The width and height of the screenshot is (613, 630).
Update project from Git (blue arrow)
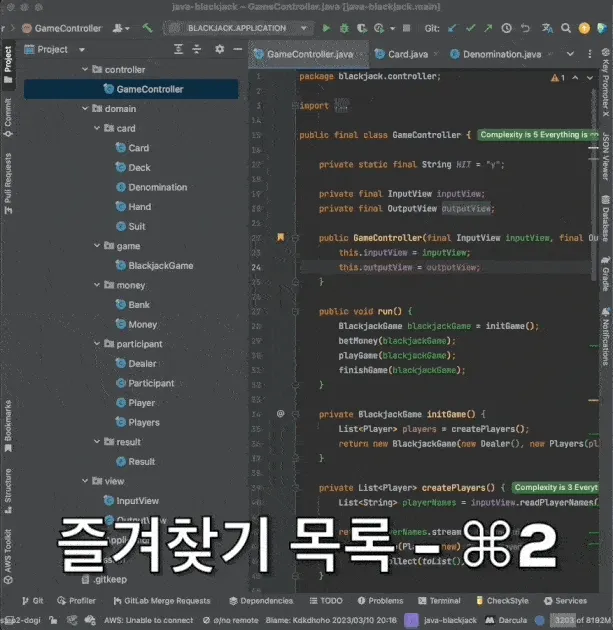click(452, 28)
